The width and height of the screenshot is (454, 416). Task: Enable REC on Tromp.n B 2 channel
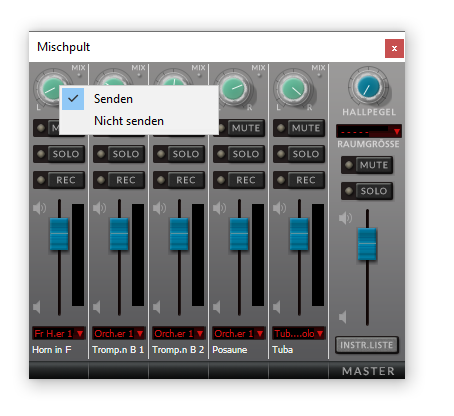(179, 180)
